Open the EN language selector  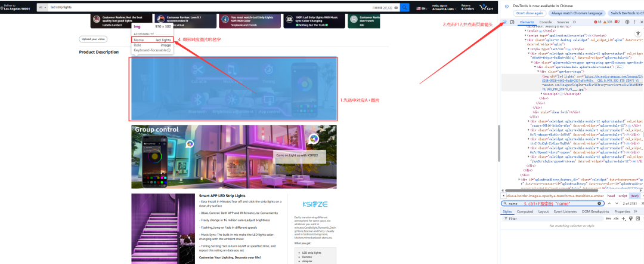click(x=421, y=8)
